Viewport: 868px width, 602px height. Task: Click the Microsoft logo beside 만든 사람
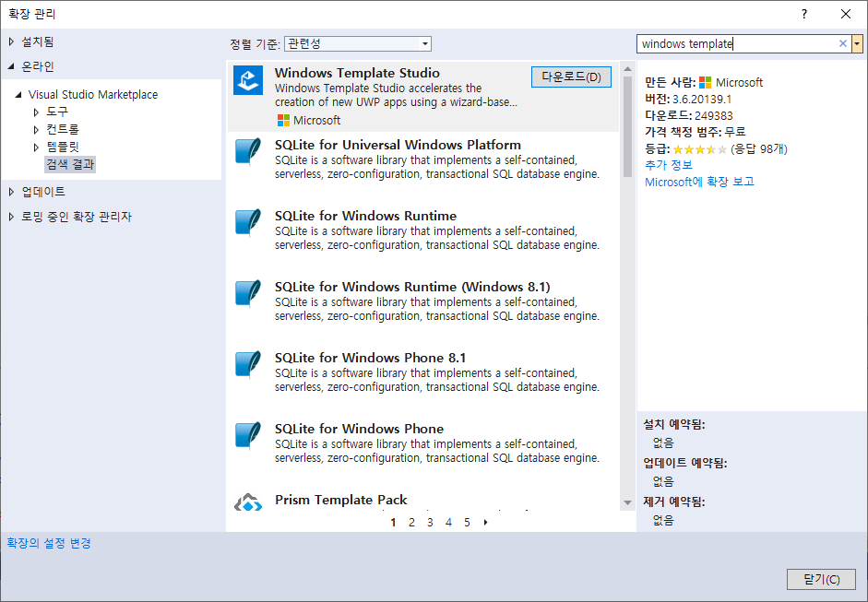[x=706, y=82]
